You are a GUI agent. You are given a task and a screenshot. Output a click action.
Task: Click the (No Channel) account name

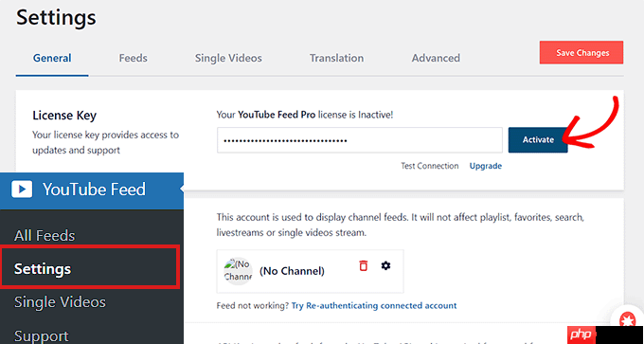[x=292, y=271]
